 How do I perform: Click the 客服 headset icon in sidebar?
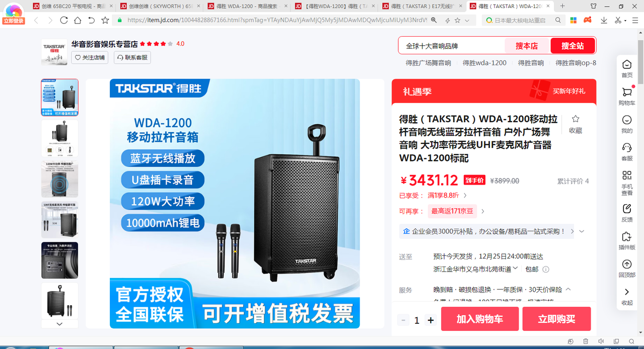(626, 147)
